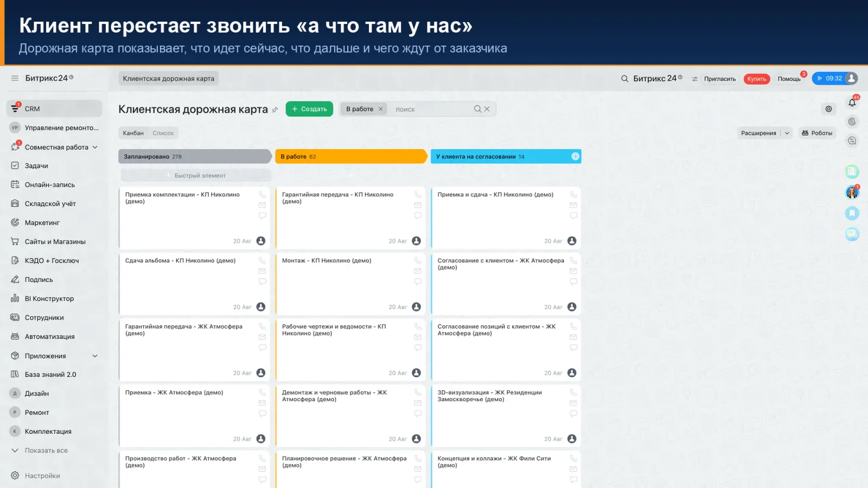Viewport: 868px width, 488px height.
Task: Open card Приемка и сдача - КП Николино
Action: pos(506,218)
